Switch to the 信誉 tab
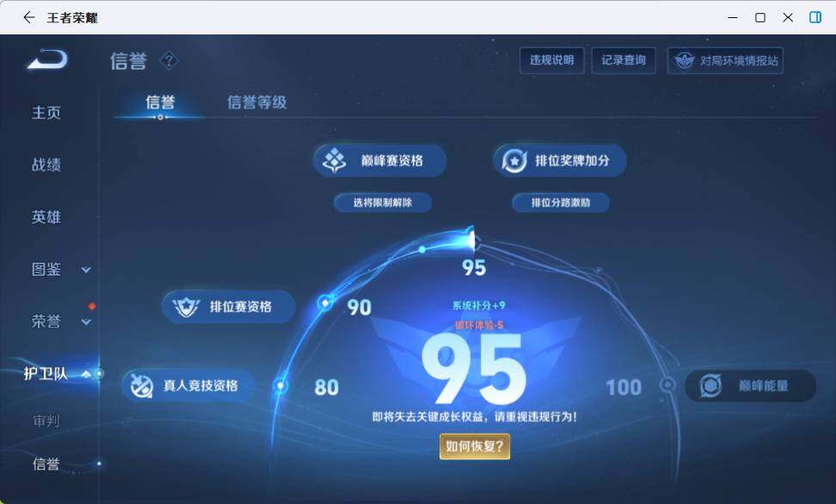 pyautogui.click(x=160, y=101)
